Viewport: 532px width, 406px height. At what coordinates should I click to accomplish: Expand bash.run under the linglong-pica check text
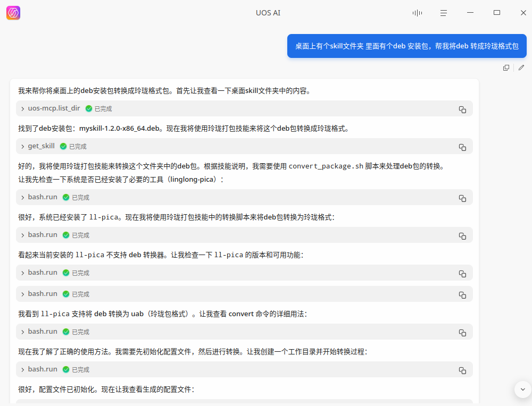23,198
